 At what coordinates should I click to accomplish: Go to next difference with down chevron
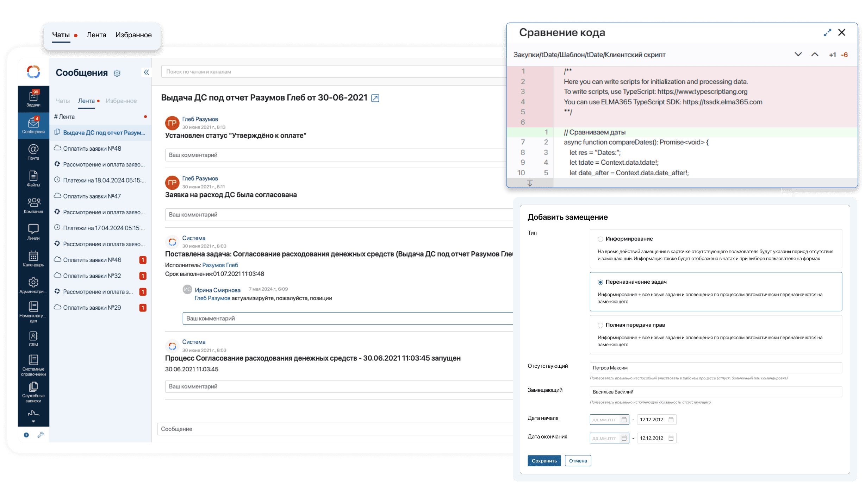coord(798,55)
